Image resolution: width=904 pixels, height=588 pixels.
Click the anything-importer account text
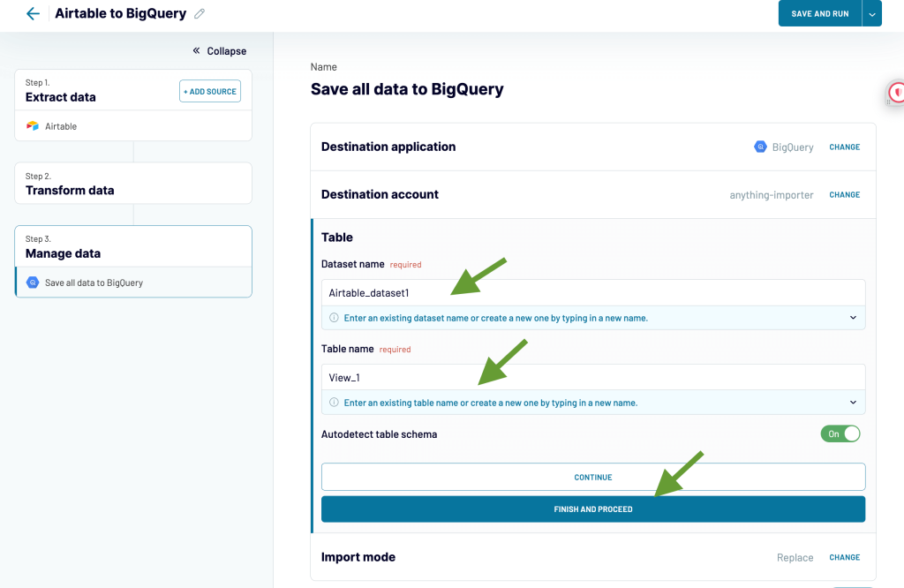(x=772, y=195)
